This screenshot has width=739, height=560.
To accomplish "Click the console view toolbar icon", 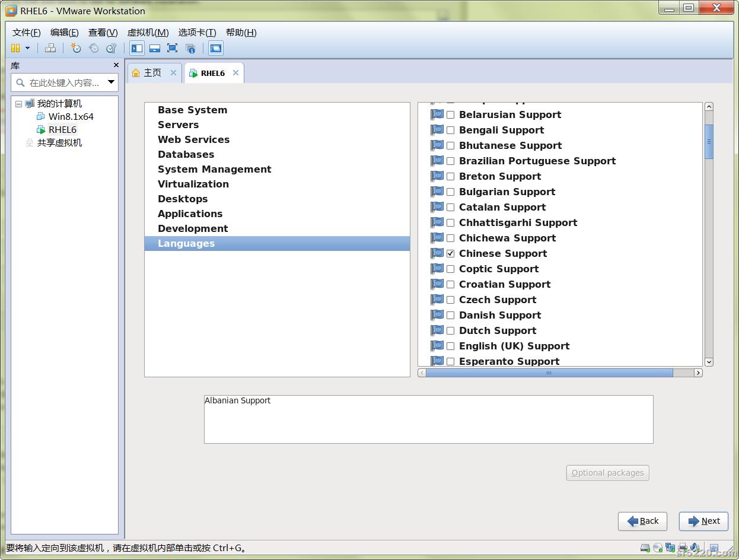I will [216, 48].
